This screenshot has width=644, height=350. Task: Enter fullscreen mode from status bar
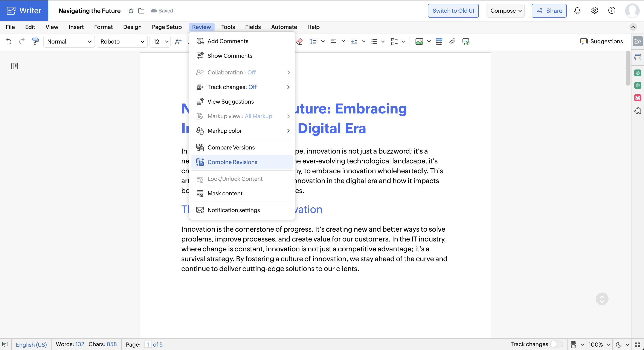[638, 344]
